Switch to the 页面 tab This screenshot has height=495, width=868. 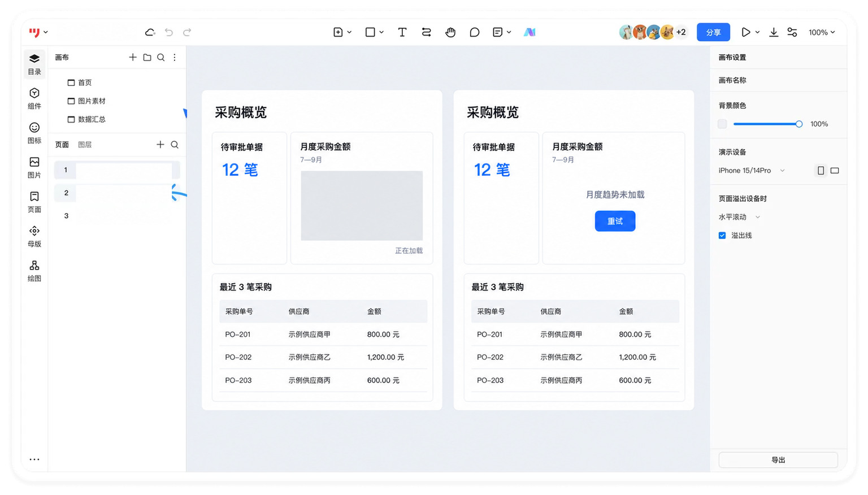coord(62,145)
